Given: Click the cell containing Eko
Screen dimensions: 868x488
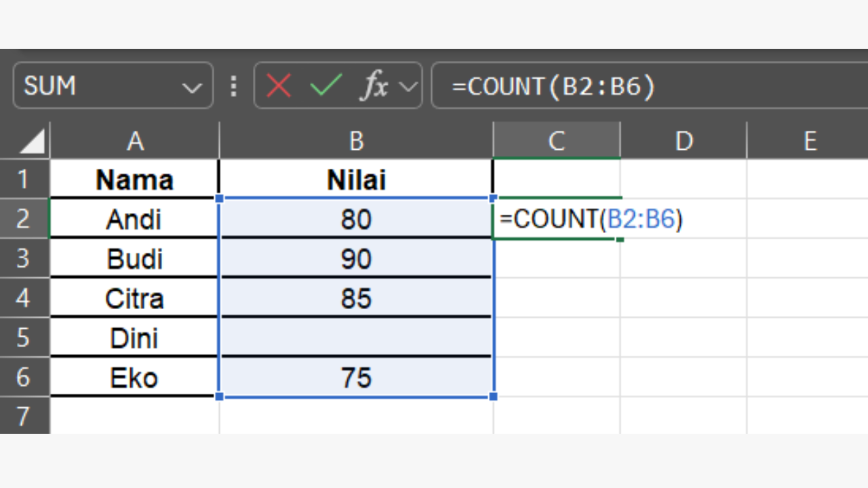Looking at the screenshot, I should pyautogui.click(x=134, y=378).
